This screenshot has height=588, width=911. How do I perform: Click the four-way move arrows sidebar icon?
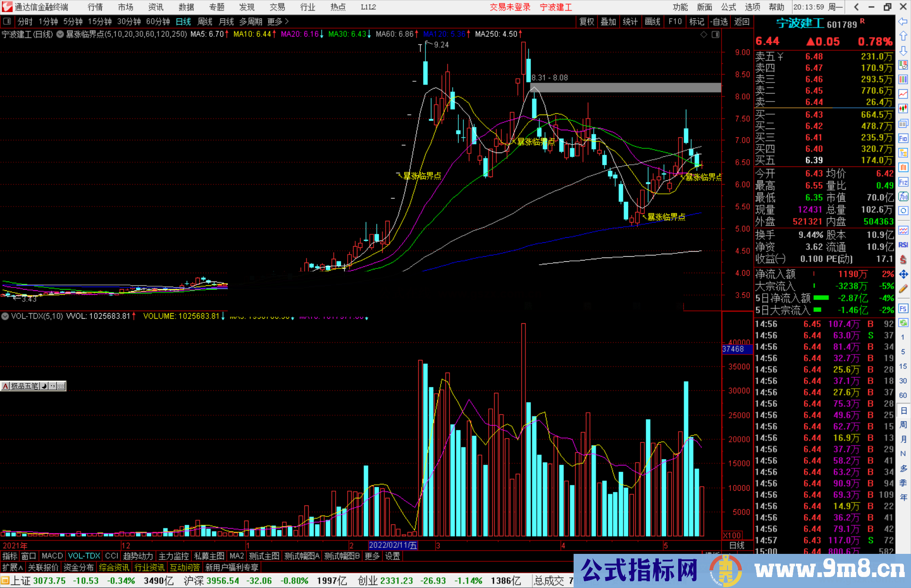[903, 274]
